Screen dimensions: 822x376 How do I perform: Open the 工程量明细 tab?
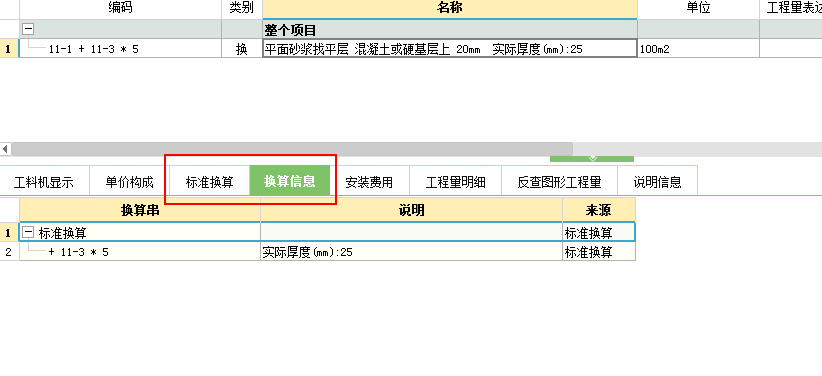click(456, 182)
